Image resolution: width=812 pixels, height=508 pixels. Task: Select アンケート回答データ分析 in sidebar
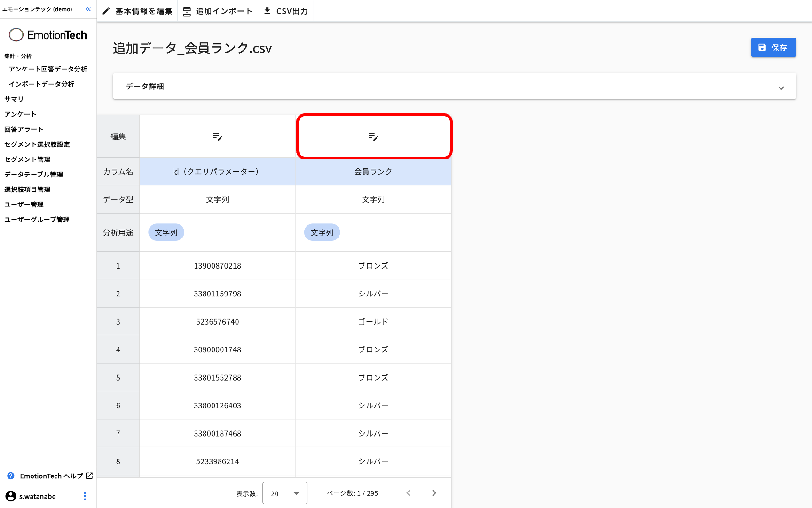[47, 69]
